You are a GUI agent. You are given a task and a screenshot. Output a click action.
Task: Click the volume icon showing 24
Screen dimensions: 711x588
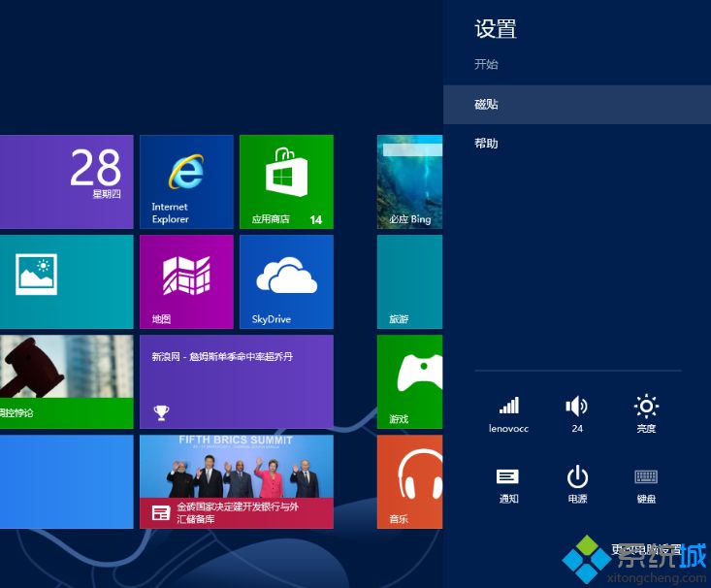click(577, 413)
